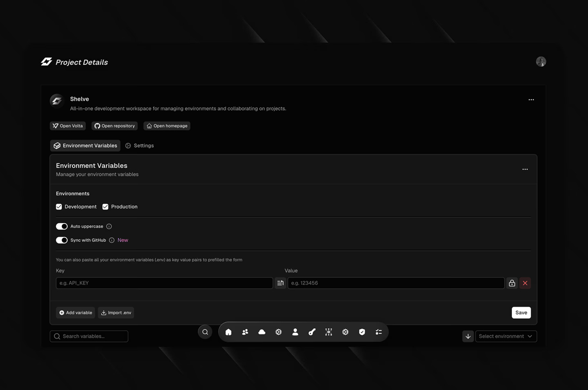The image size is (588, 390).
Task: Open the key icon in the dock
Action: [312, 332]
